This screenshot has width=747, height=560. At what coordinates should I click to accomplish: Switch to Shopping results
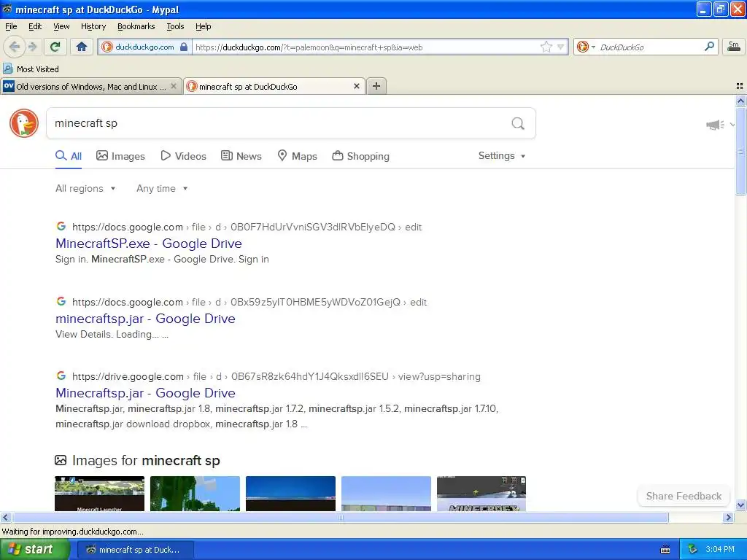point(360,156)
